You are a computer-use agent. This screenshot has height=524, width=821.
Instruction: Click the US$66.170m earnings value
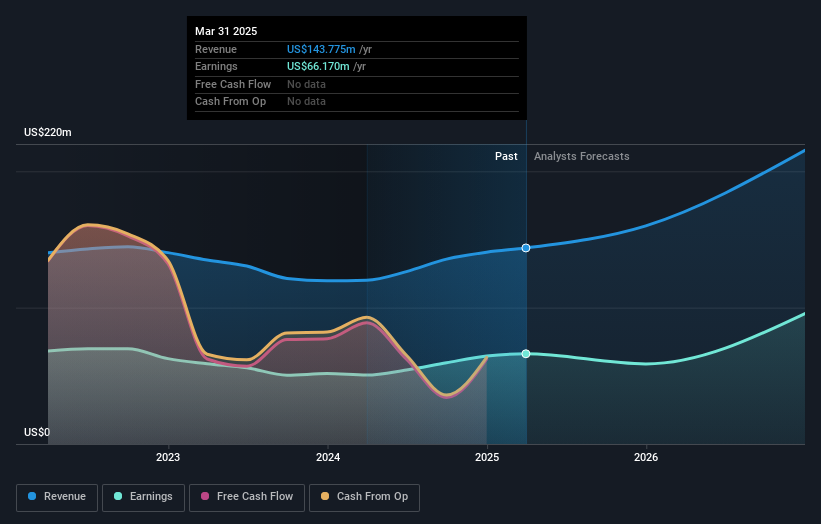tap(318, 66)
